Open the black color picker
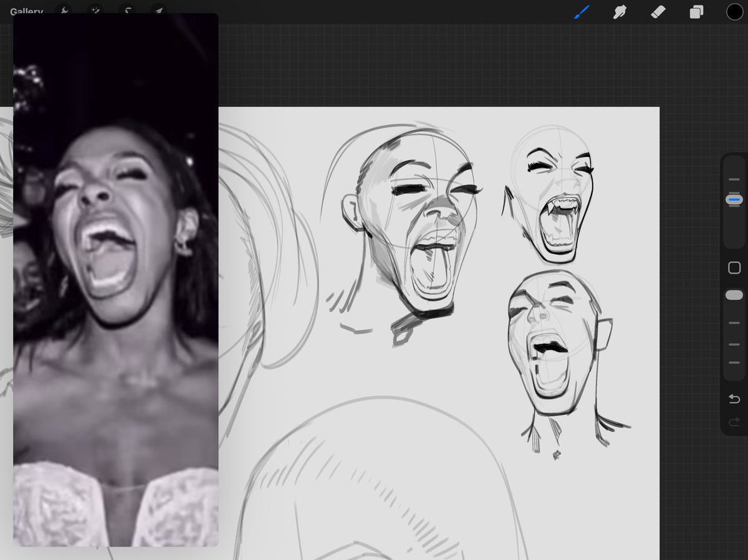Viewport: 748px width, 560px height. point(734,12)
